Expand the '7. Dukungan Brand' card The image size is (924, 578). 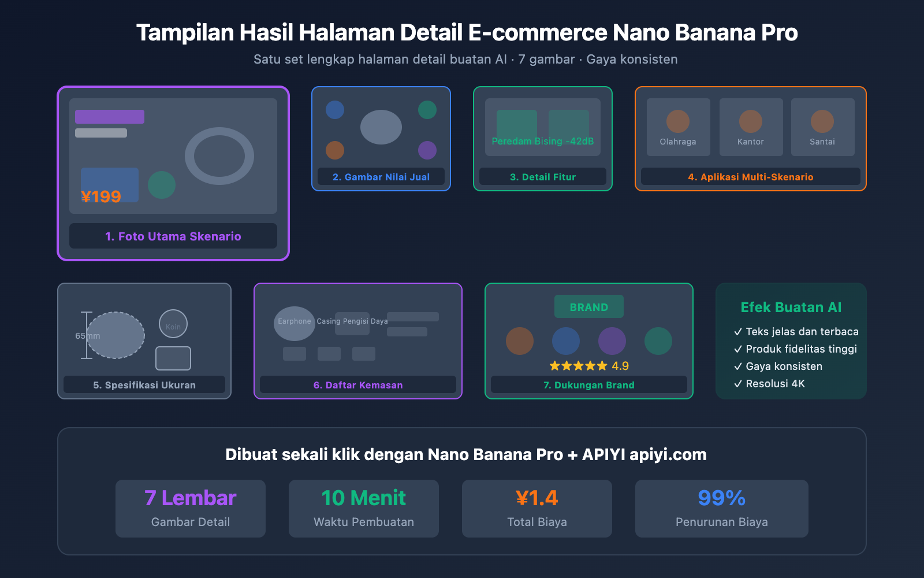click(x=588, y=384)
